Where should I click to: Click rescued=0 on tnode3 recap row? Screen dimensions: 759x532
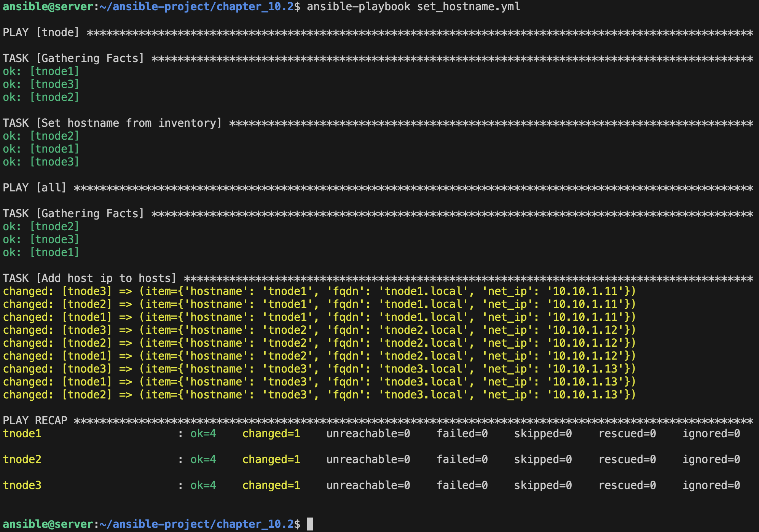[627, 485]
